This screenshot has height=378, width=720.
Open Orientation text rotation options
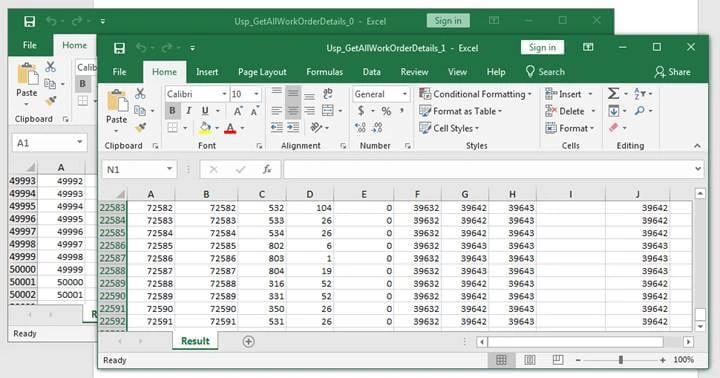point(316,127)
